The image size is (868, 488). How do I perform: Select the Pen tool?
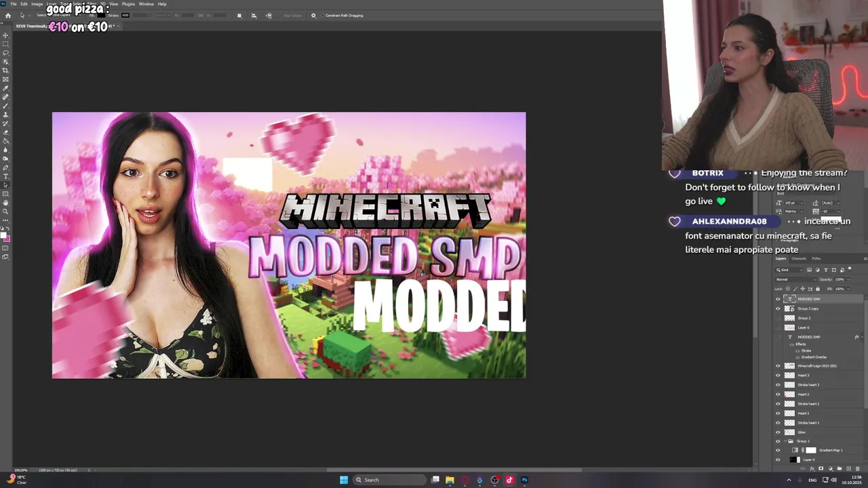tap(5, 167)
